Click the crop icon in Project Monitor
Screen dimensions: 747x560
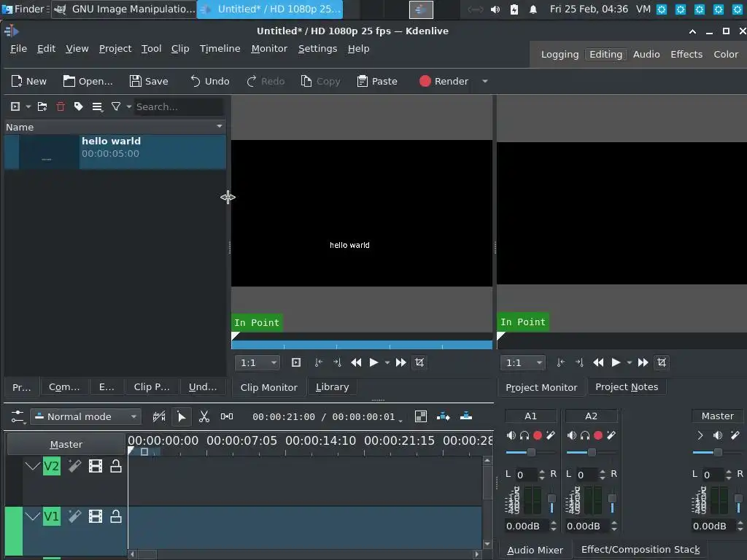tap(662, 363)
